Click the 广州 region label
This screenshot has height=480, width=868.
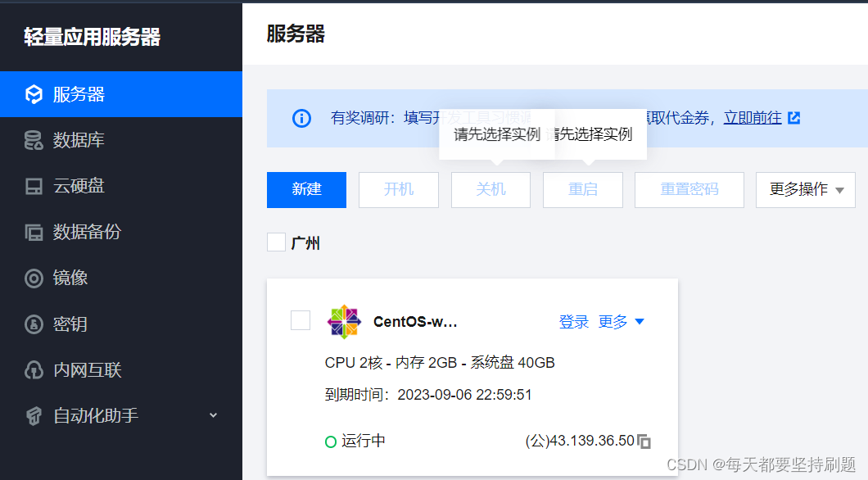pos(305,243)
